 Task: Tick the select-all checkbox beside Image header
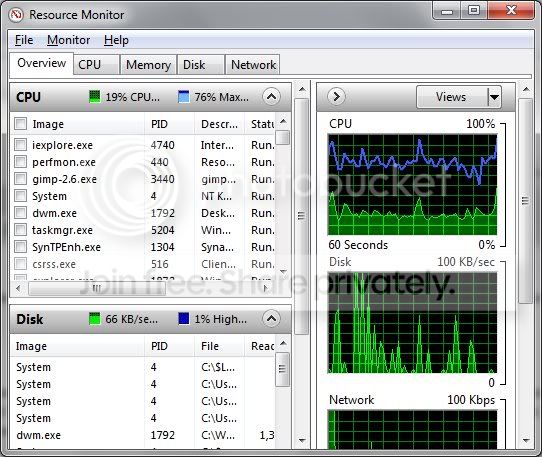pyautogui.click(x=20, y=124)
